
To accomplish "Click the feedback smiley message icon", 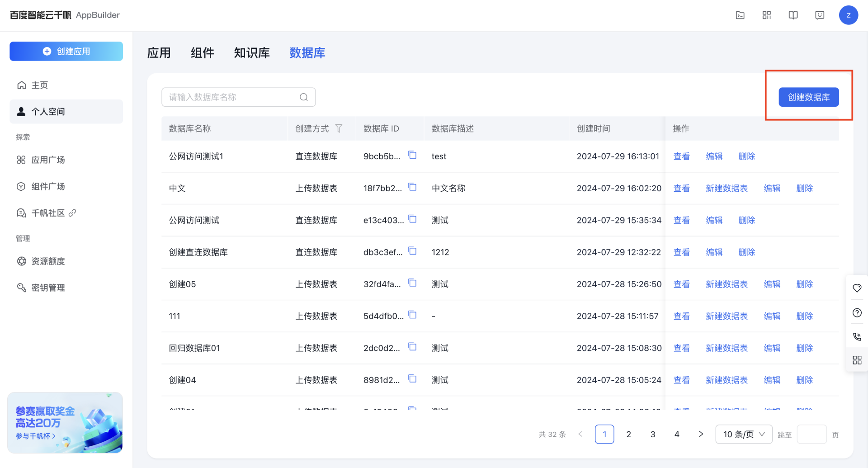I will click(820, 15).
